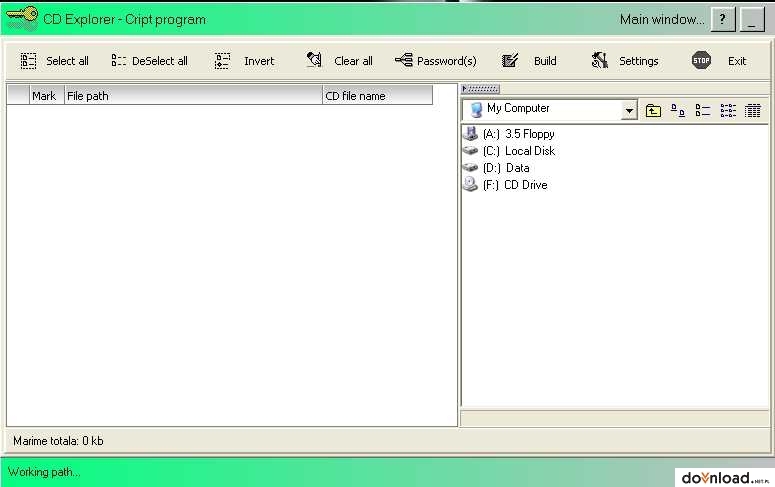
Task: Open the Settings tools icon
Action: [600, 60]
